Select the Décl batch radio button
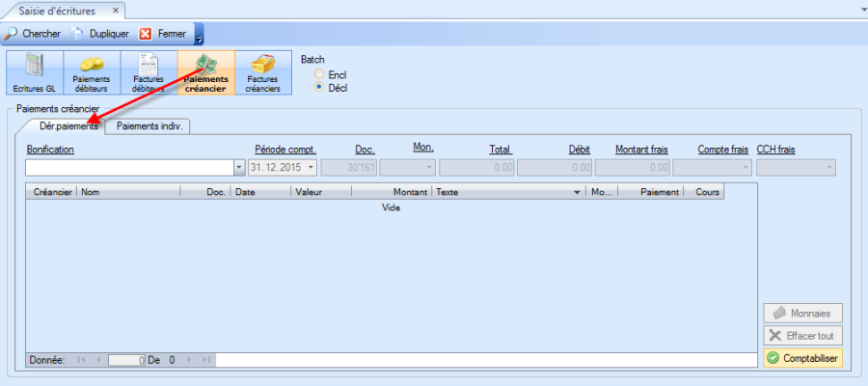This screenshot has width=868, height=386. pos(318,87)
